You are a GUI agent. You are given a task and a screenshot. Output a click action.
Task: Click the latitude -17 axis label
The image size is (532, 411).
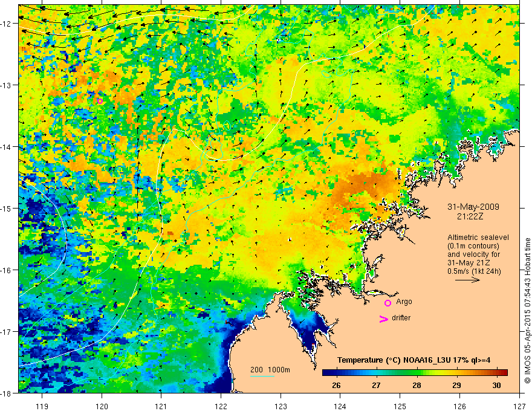(x=7, y=332)
